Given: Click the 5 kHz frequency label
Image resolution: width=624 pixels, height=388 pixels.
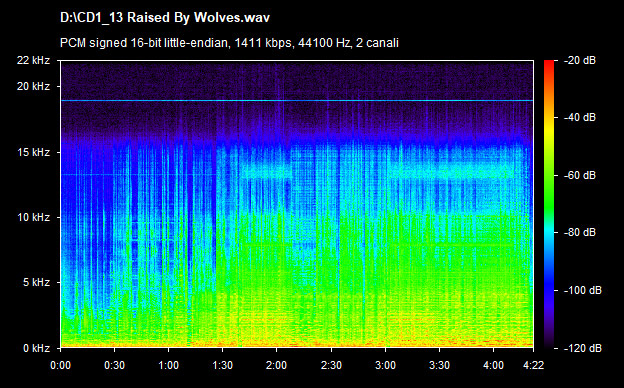Looking at the screenshot, I should pos(36,282).
